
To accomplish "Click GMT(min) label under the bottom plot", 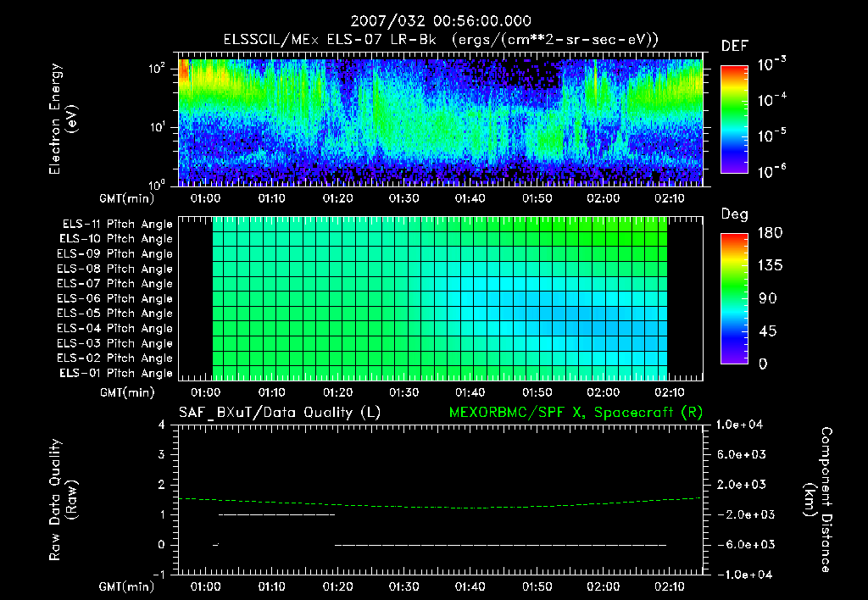I will pyautogui.click(x=127, y=586).
